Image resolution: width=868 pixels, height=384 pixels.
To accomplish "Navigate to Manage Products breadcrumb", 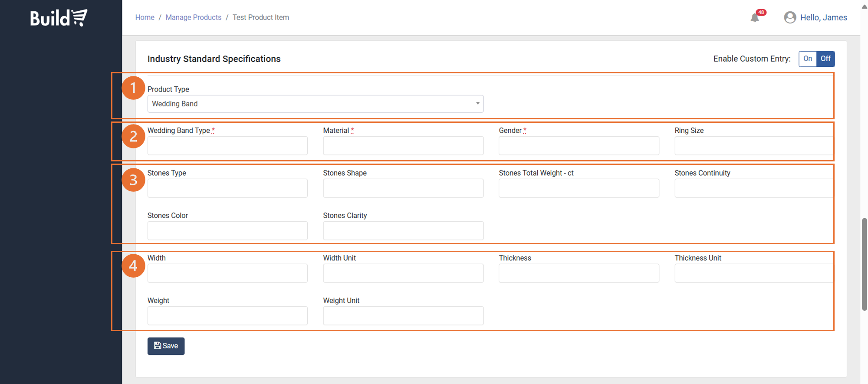I will pyautogui.click(x=193, y=17).
